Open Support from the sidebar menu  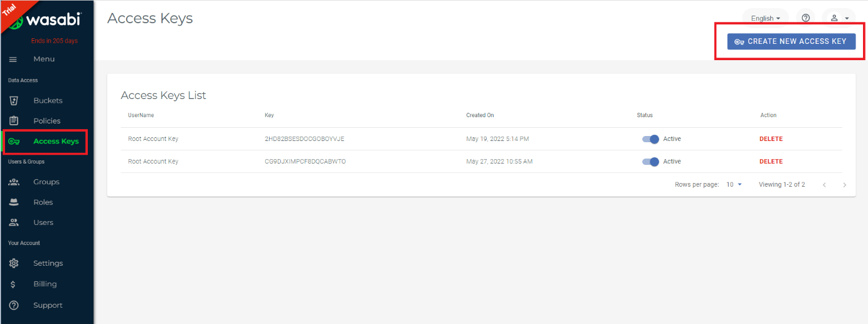48,305
